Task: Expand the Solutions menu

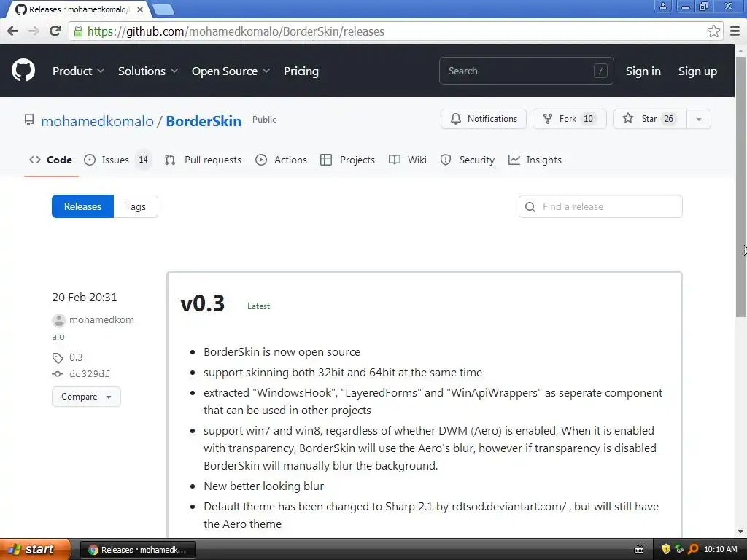Action: point(147,71)
